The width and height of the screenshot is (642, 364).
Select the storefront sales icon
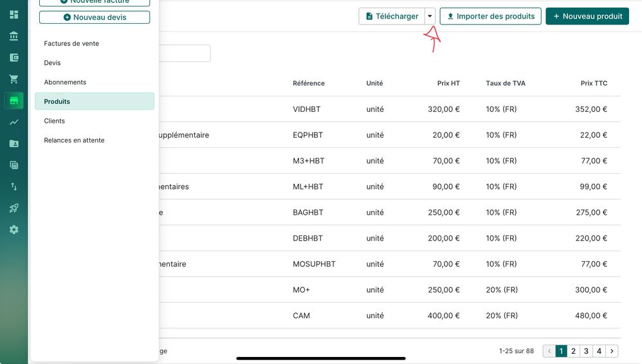[x=14, y=100]
